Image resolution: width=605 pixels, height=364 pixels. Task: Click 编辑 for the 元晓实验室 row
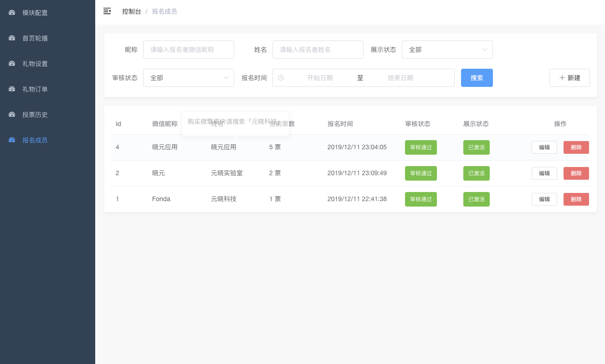(x=544, y=173)
